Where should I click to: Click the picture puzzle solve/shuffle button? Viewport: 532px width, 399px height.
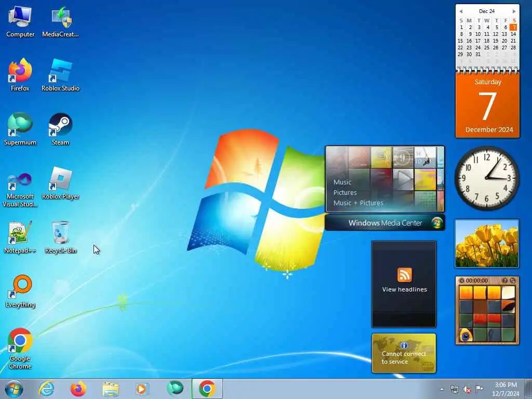pos(512,281)
